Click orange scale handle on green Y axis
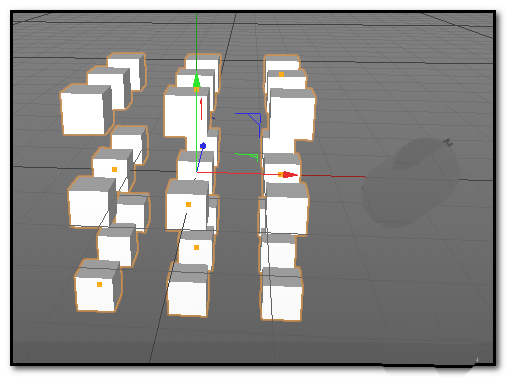507x377 pixels. point(196,89)
